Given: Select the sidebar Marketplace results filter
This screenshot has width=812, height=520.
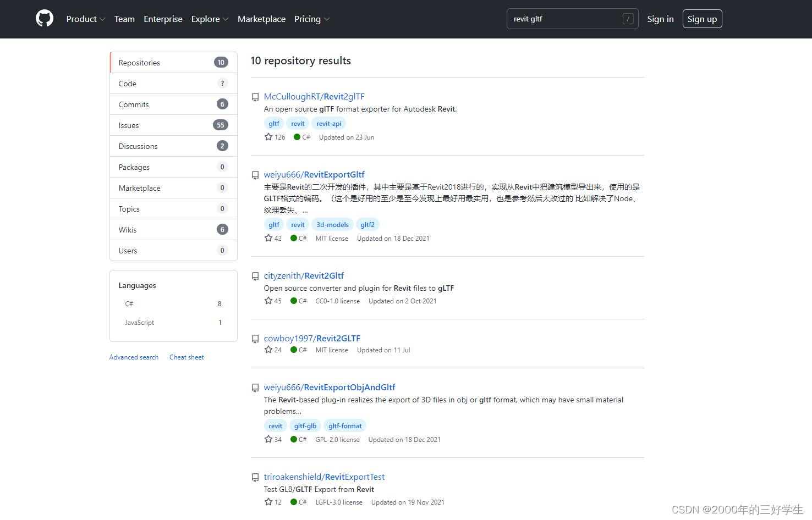Looking at the screenshot, I should (x=173, y=188).
